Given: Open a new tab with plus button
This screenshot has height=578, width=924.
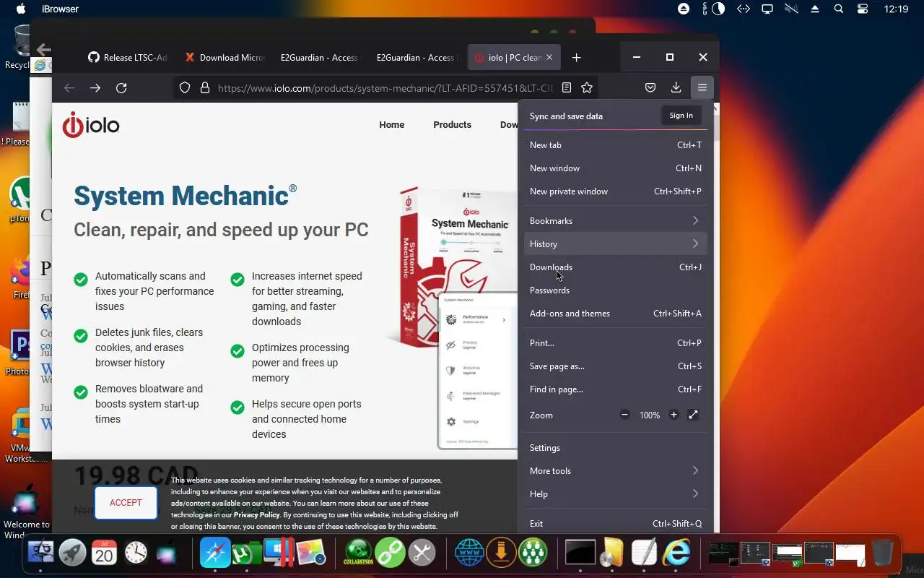Looking at the screenshot, I should coord(576,57).
